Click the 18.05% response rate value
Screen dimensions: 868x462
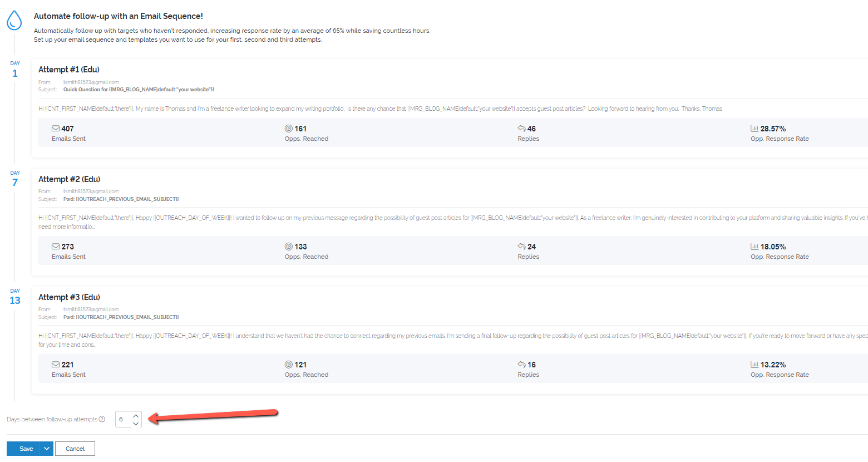point(773,247)
